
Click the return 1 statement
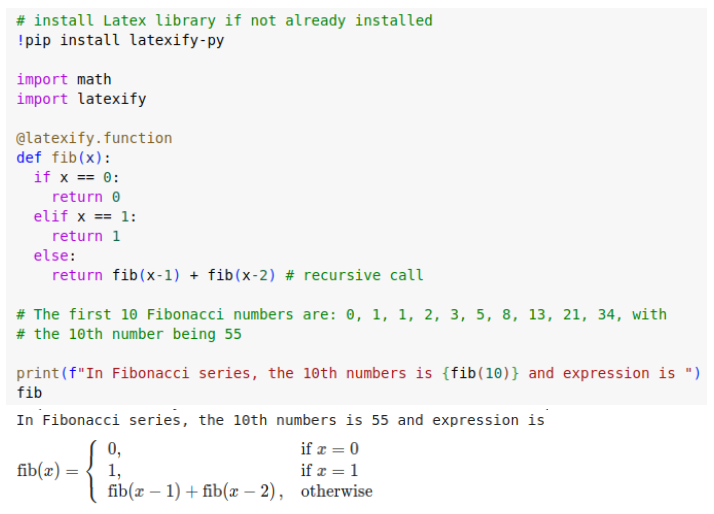[x=86, y=236]
